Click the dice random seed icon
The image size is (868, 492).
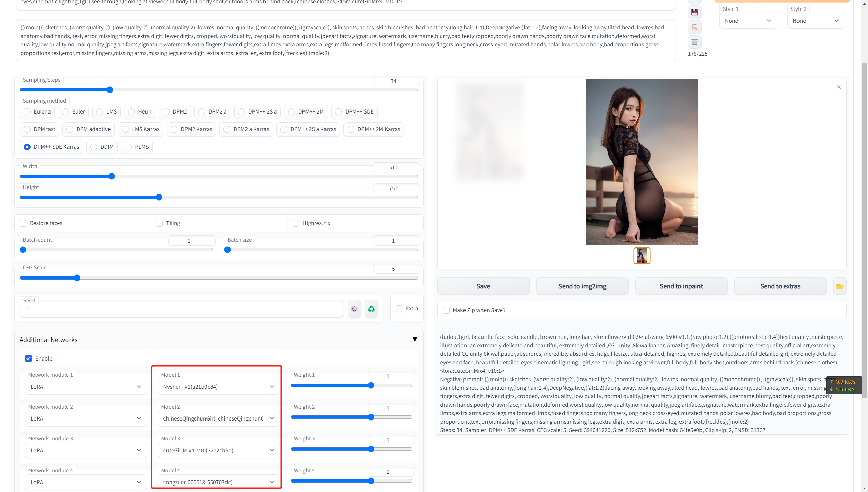point(354,309)
